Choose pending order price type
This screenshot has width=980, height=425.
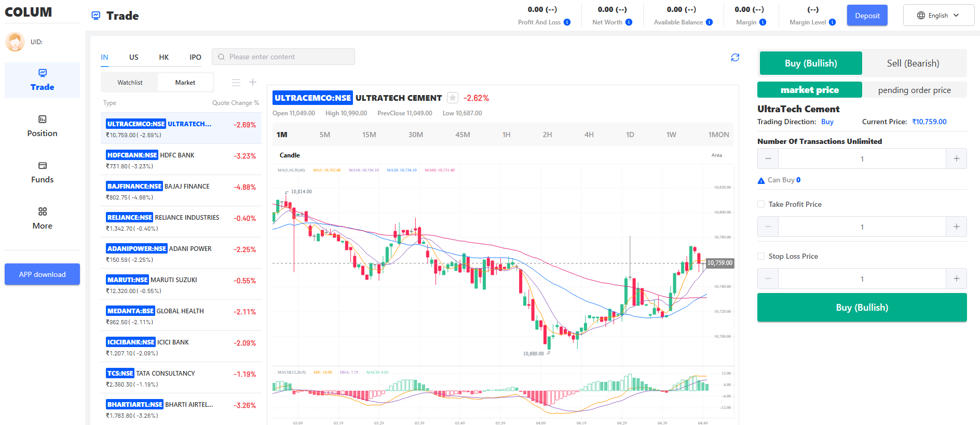pyautogui.click(x=915, y=90)
